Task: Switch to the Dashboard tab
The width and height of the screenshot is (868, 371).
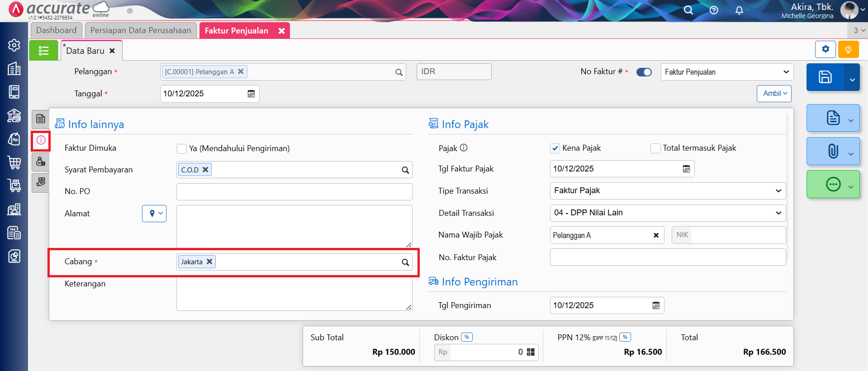Action: click(x=57, y=30)
